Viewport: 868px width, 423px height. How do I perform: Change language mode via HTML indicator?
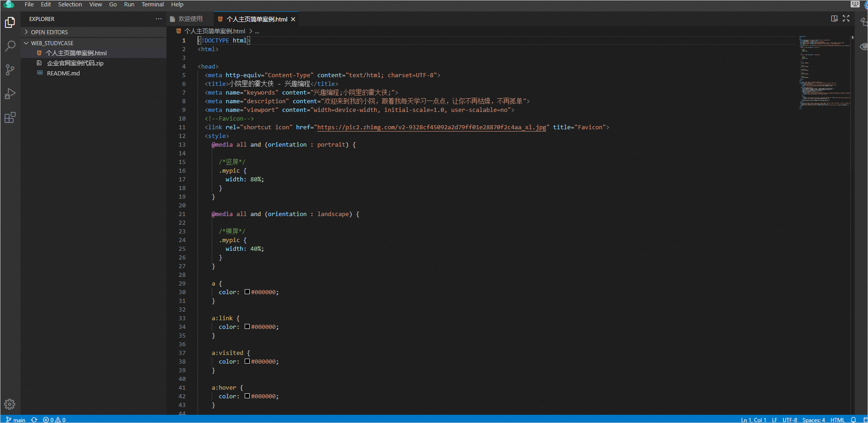(x=837, y=420)
